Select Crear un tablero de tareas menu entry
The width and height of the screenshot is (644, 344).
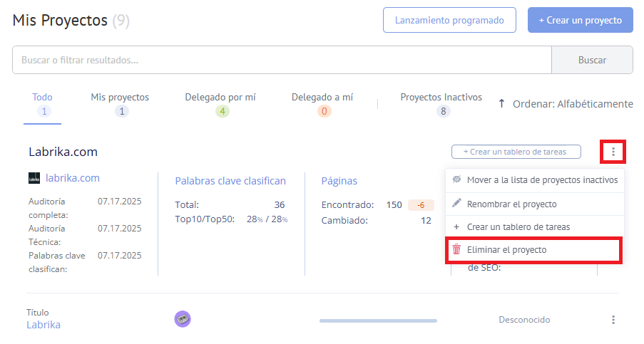535,226
